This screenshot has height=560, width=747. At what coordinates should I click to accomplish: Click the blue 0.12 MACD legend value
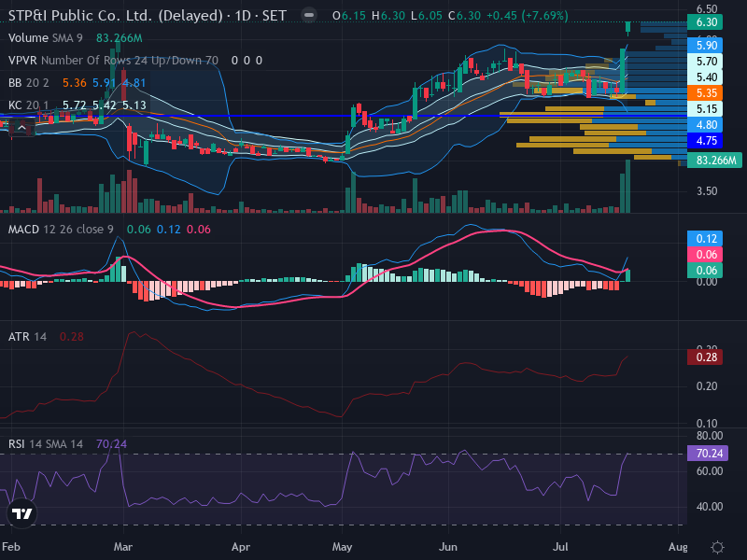(169, 230)
